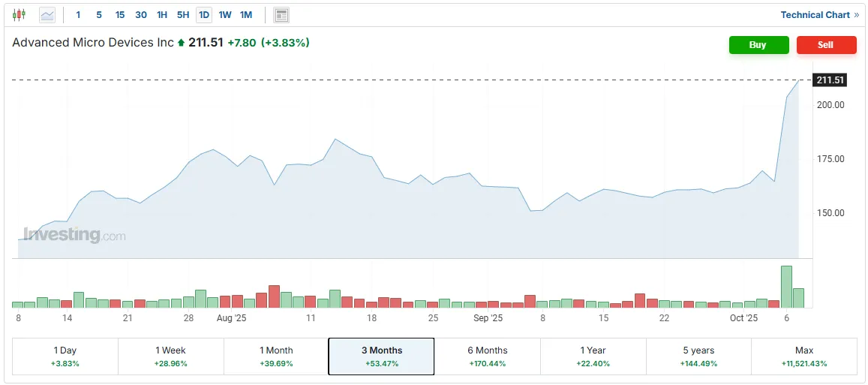Show the Max time range
868x385 pixels.
[x=803, y=356]
